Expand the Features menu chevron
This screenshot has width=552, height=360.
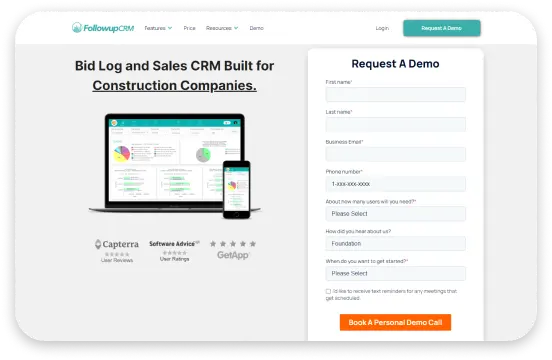click(x=170, y=28)
